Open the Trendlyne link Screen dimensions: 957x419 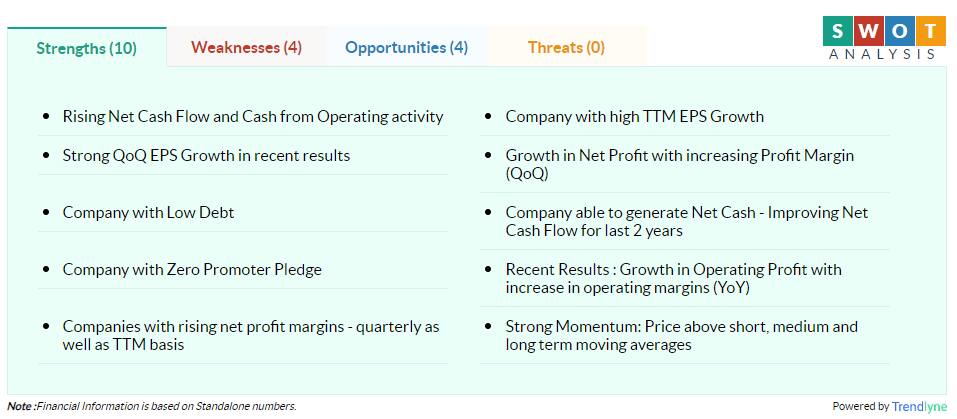[919, 406]
